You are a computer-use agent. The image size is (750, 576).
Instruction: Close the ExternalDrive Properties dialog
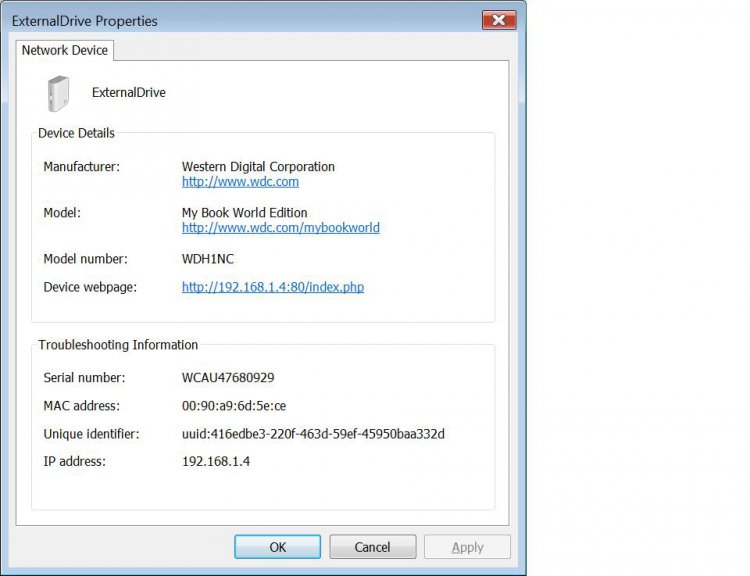pos(499,20)
